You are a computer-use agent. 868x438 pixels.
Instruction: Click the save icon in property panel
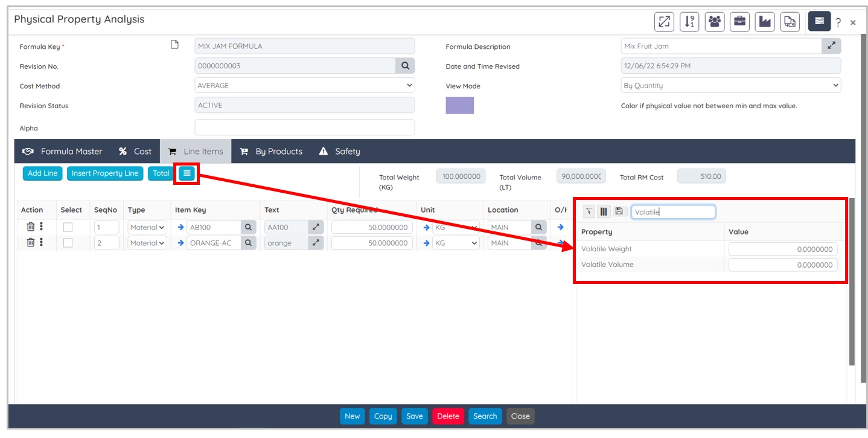(619, 211)
